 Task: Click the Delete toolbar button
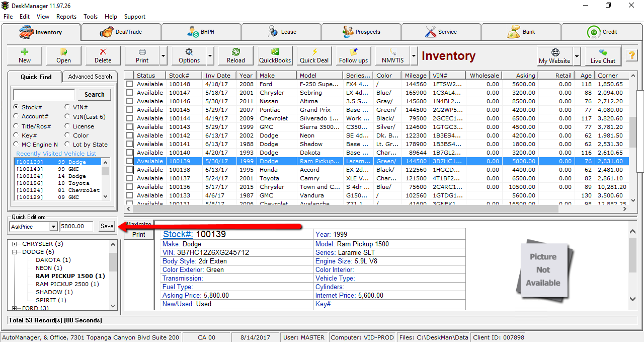[103, 56]
